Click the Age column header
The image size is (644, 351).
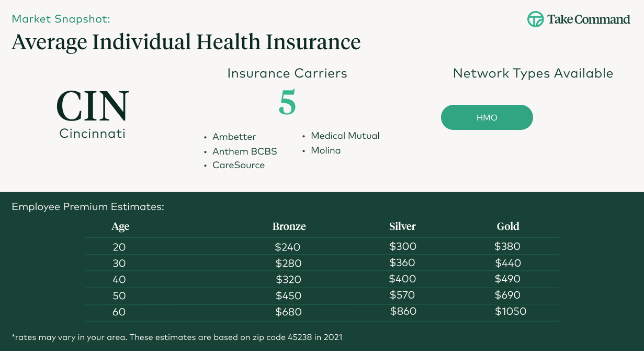tap(120, 226)
